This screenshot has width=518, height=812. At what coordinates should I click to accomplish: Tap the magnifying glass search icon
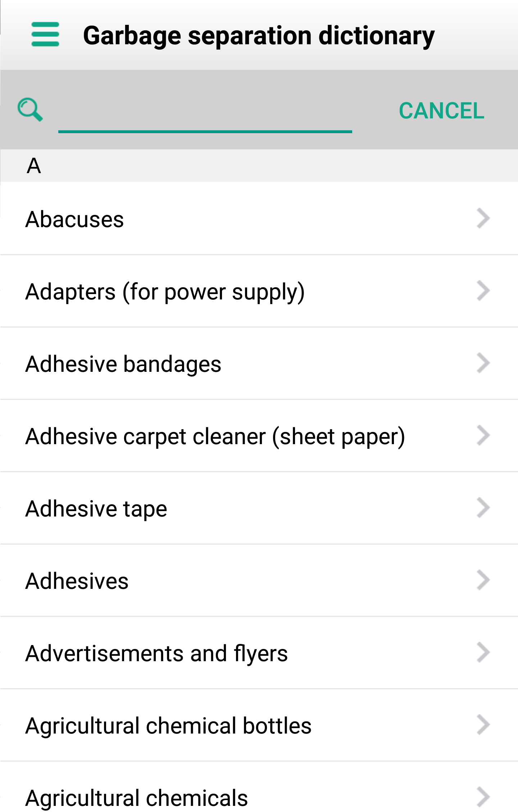pos(30,109)
